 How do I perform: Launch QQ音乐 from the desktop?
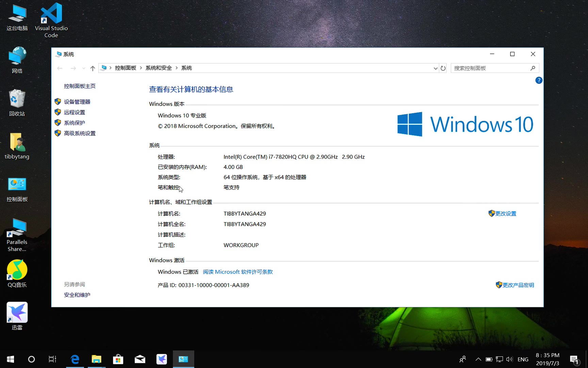coord(17,273)
